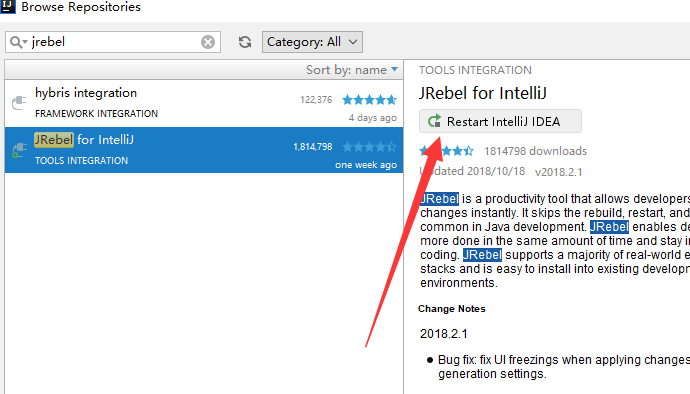Open the search history magnifier icon

(18, 42)
